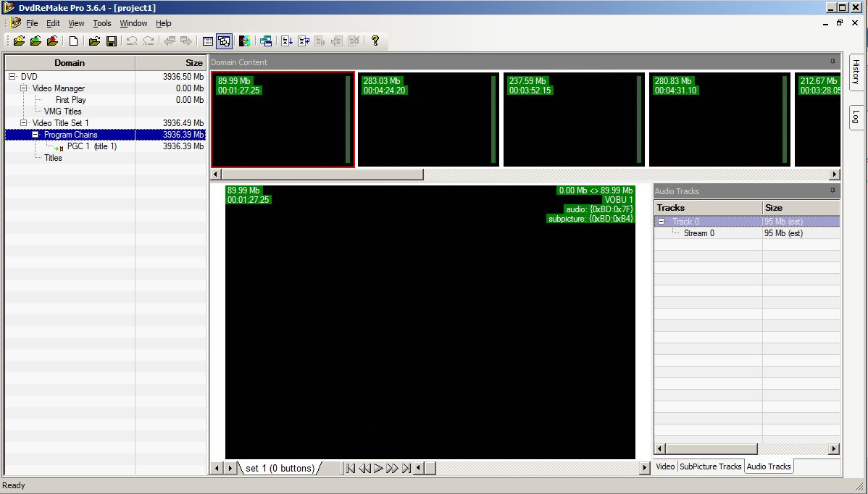This screenshot has width=868, height=494.
Task: Click the Save project floppy disk icon
Action: pos(110,41)
